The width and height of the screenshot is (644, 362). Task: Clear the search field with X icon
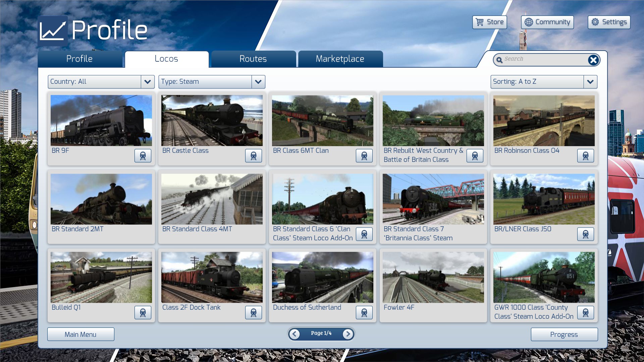click(x=593, y=60)
